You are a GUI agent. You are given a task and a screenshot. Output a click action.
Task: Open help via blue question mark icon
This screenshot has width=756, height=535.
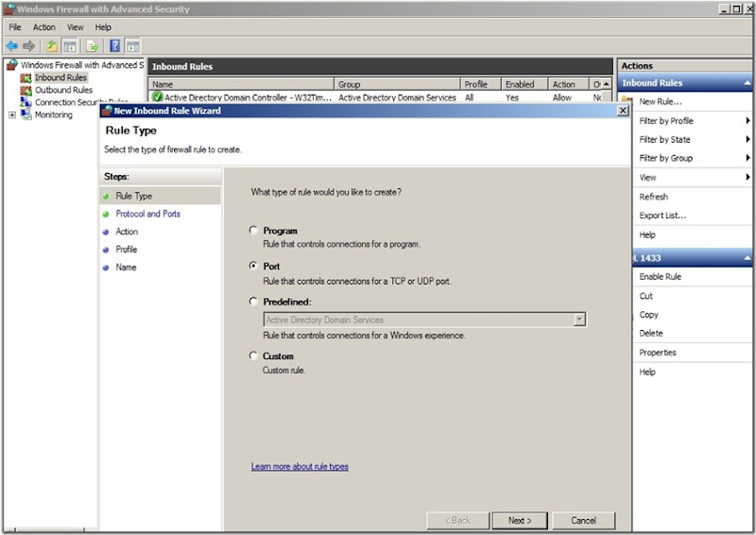pyautogui.click(x=114, y=46)
